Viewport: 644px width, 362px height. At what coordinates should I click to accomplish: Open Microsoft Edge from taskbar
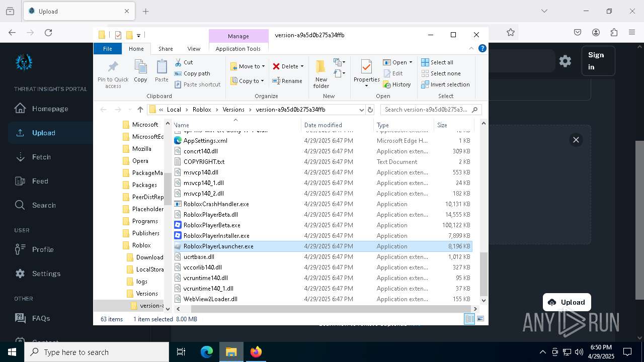coord(207,352)
